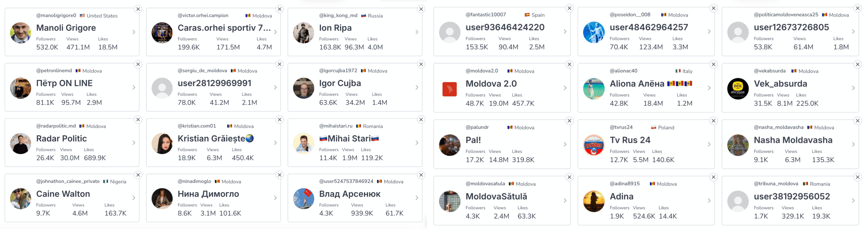Open the Vek_absurda logo avatar
The image size is (868, 229).
738,89
